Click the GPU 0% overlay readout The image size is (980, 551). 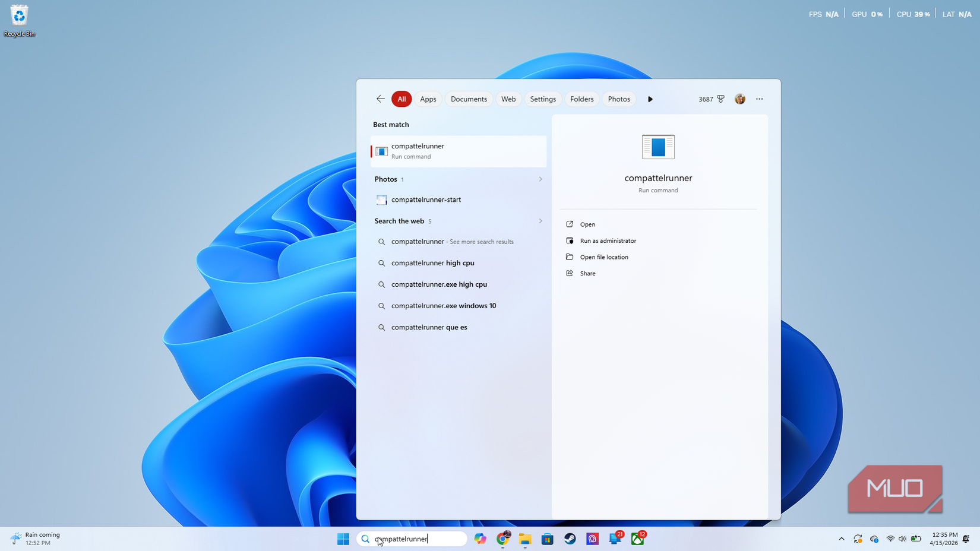point(867,14)
